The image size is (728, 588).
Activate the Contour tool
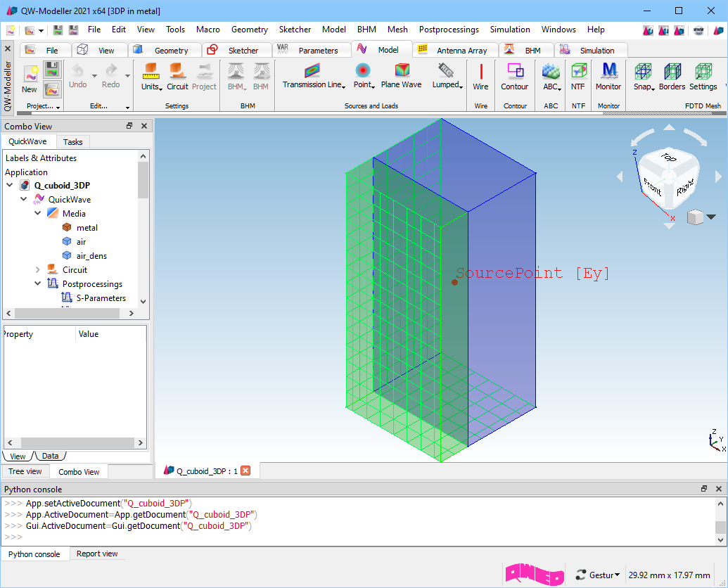(x=514, y=77)
